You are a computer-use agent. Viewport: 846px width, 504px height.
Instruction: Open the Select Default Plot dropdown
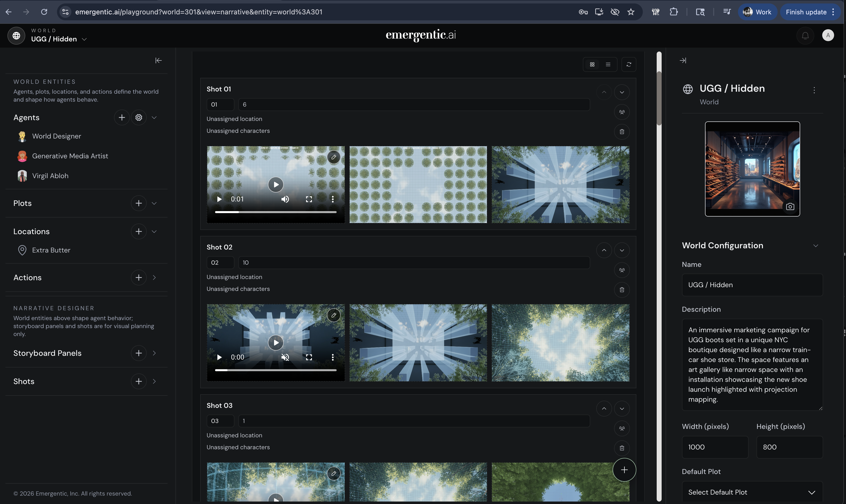(752, 492)
